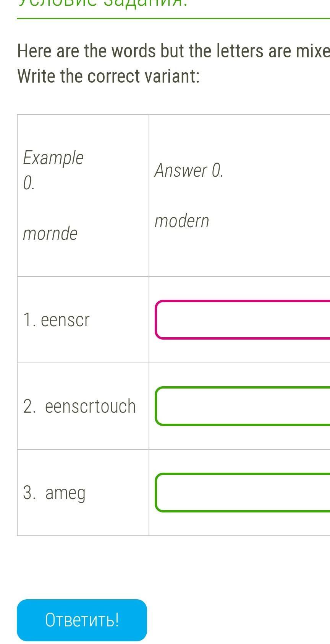The height and width of the screenshot is (644, 330).
Task: Focus the answer box next to "eenscrtouch"
Action: click(243, 406)
